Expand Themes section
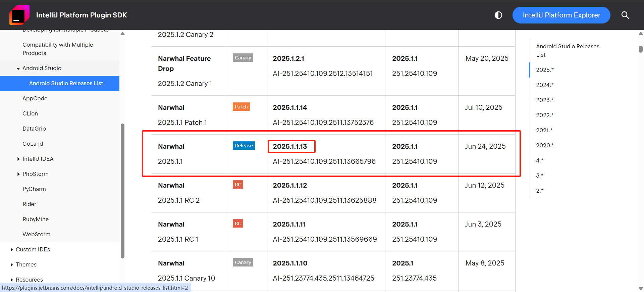 (12, 265)
